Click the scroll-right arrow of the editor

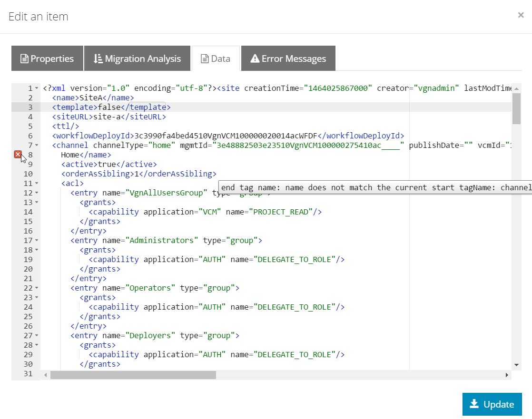pos(507,375)
